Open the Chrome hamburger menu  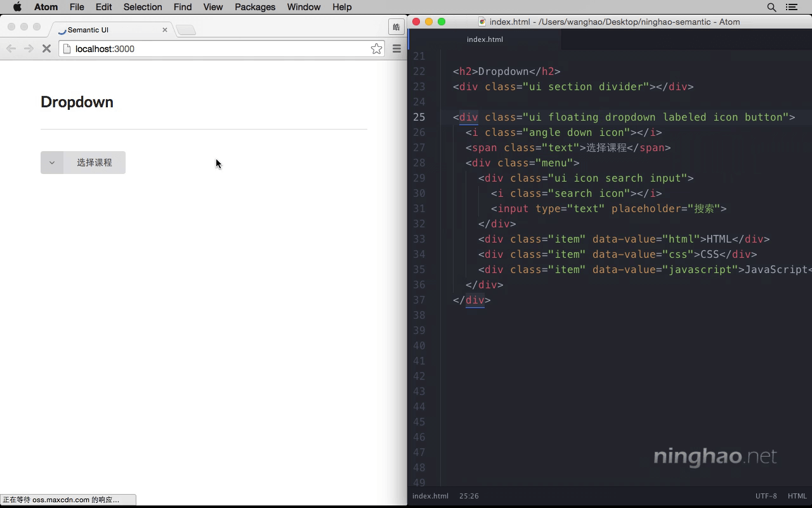tap(396, 49)
